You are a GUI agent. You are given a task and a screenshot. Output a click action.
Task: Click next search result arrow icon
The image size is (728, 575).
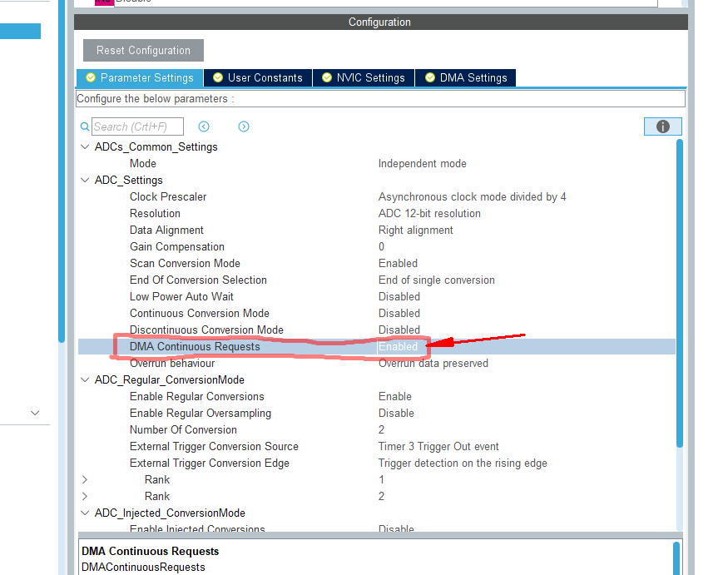pos(244,126)
